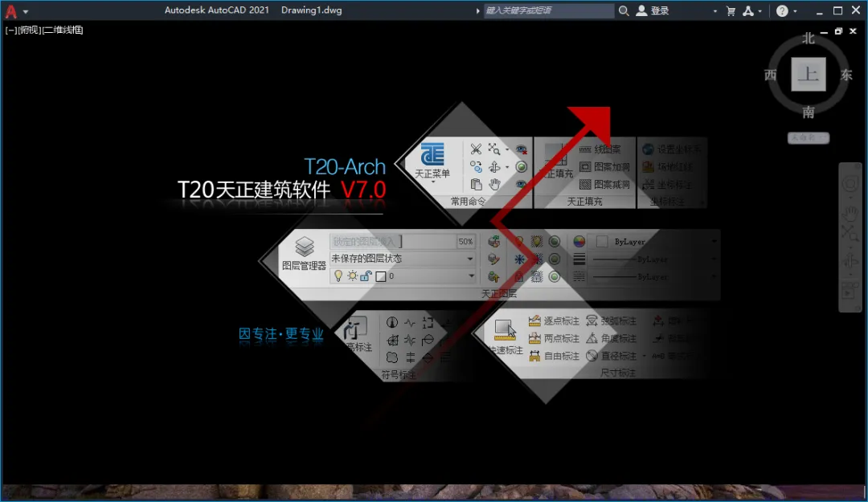Open the ShowMotion icon in navigation bar

click(850, 291)
